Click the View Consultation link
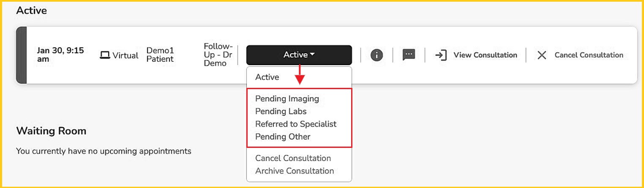 pyautogui.click(x=485, y=55)
